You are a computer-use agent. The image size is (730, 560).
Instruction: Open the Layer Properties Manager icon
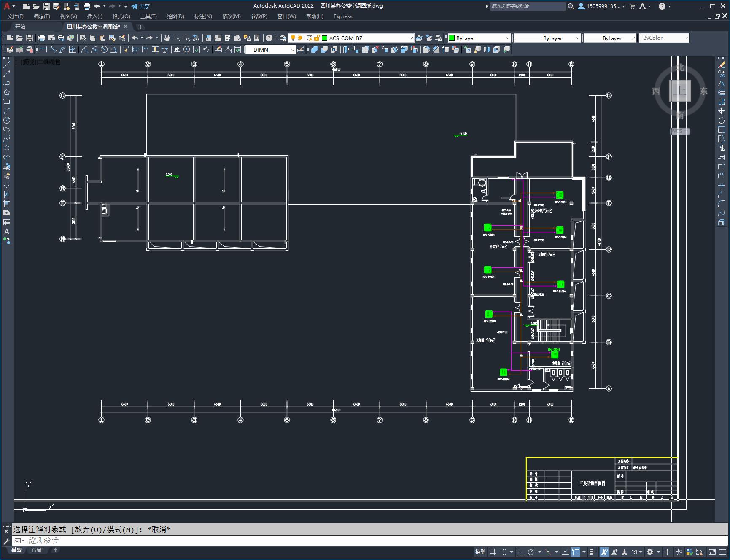[283, 38]
